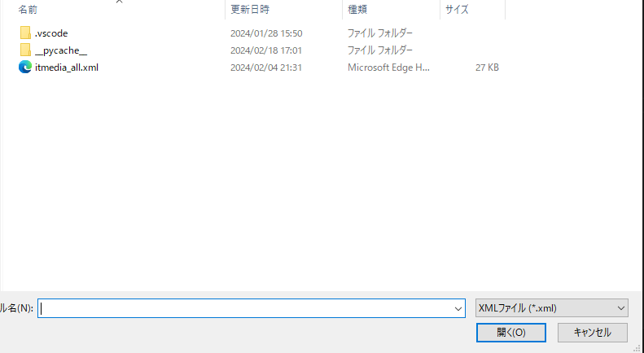Click the Microsoft Edge H... type cell
The image size is (644, 353).
click(388, 68)
